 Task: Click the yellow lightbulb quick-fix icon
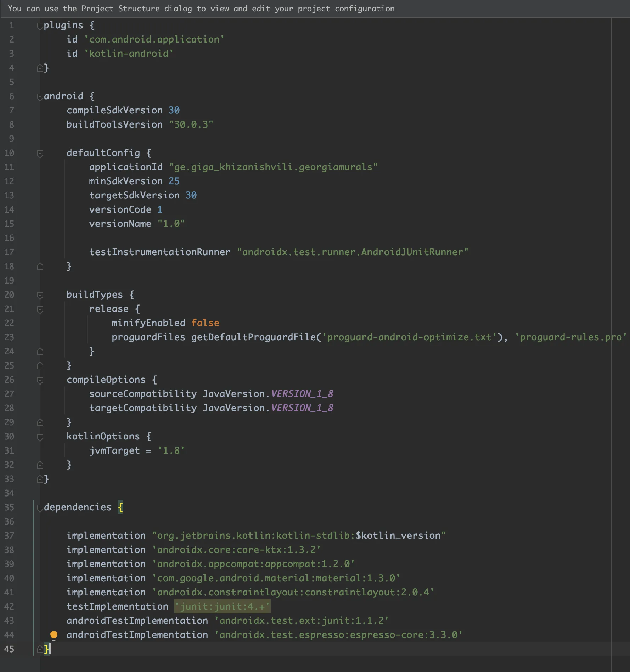pyautogui.click(x=54, y=635)
